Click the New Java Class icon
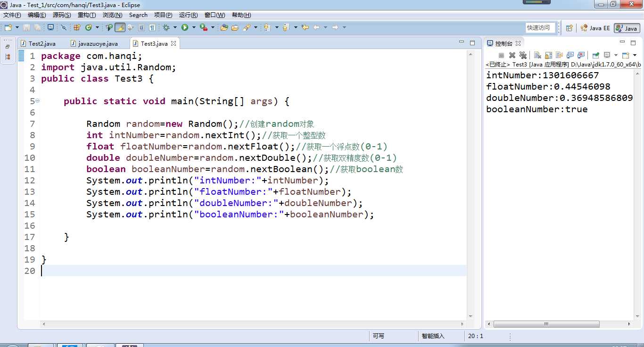 click(88, 27)
